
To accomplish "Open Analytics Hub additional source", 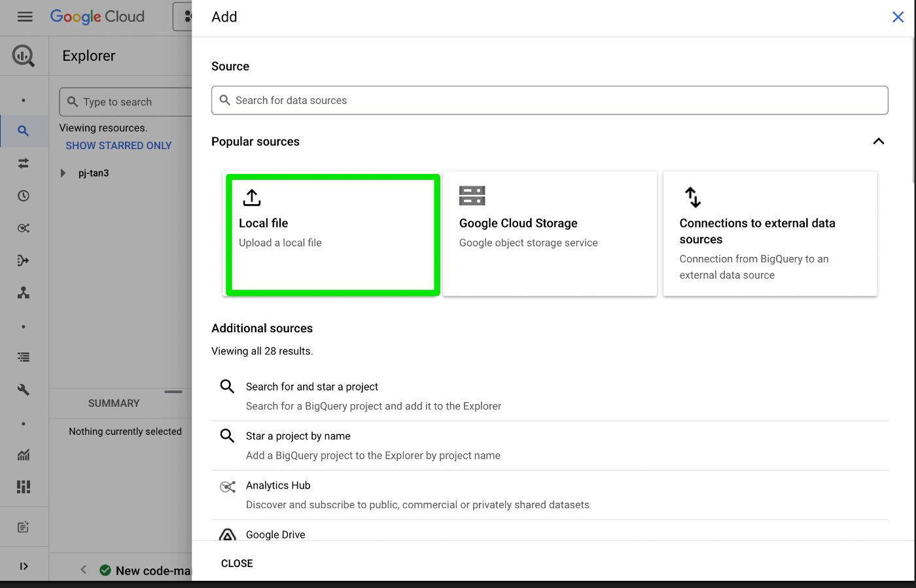I will [x=550, y=495].
